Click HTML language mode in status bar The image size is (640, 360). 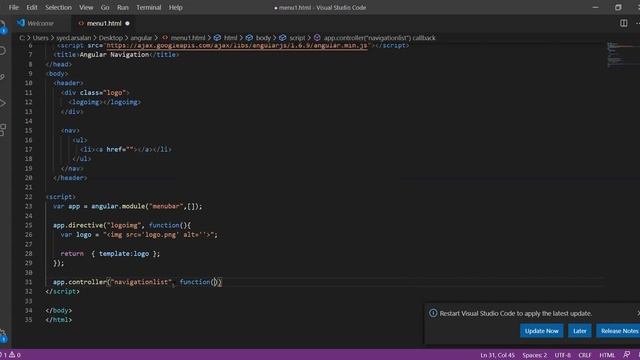(607, 355)
